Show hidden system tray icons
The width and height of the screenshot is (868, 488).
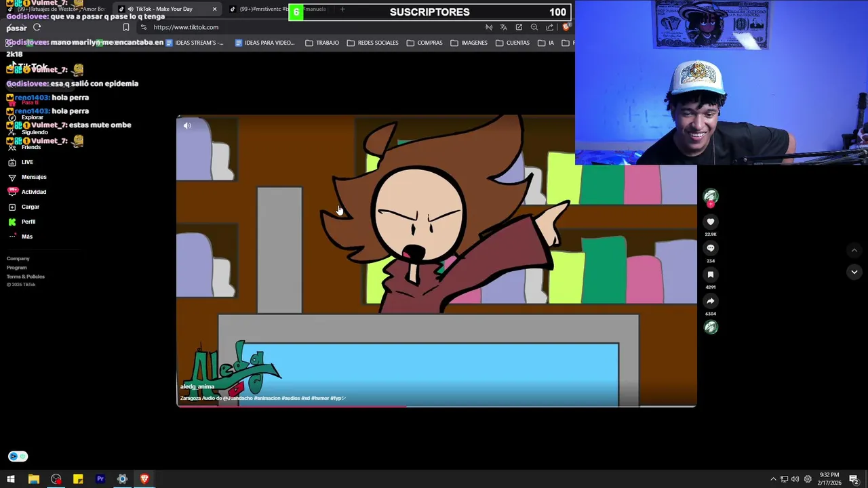click(x=773, y=479)
